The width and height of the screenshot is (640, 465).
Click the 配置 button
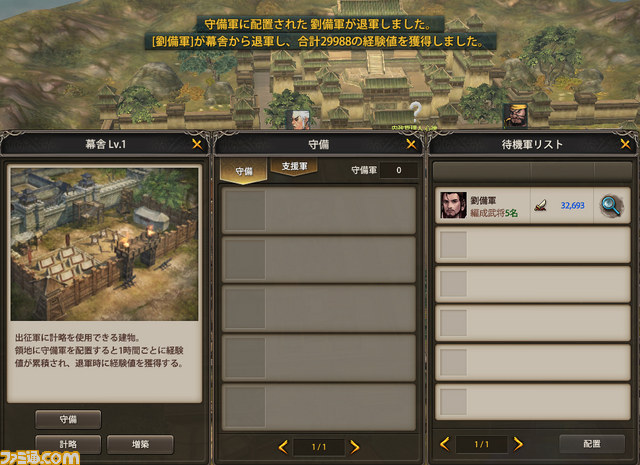592,444
